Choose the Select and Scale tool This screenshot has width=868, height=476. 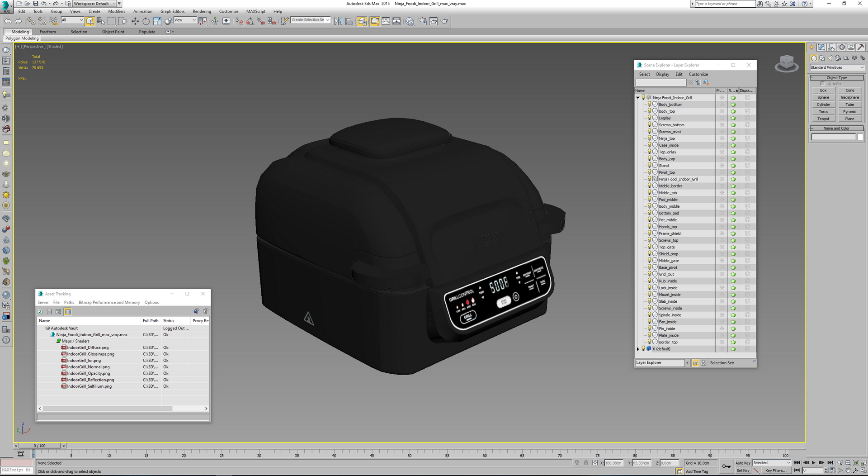(x=157, y=21)
